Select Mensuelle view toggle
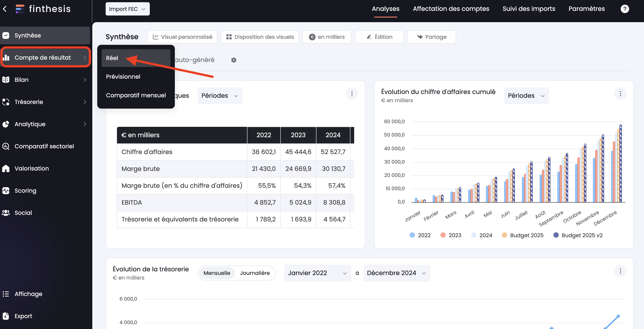This screenshot has height=329, width=644. [x=217, y=273]
